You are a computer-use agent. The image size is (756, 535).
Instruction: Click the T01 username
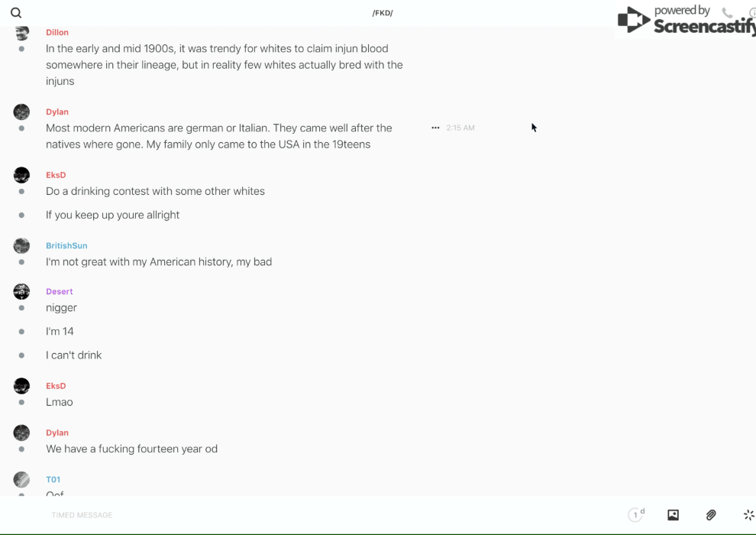53,479
